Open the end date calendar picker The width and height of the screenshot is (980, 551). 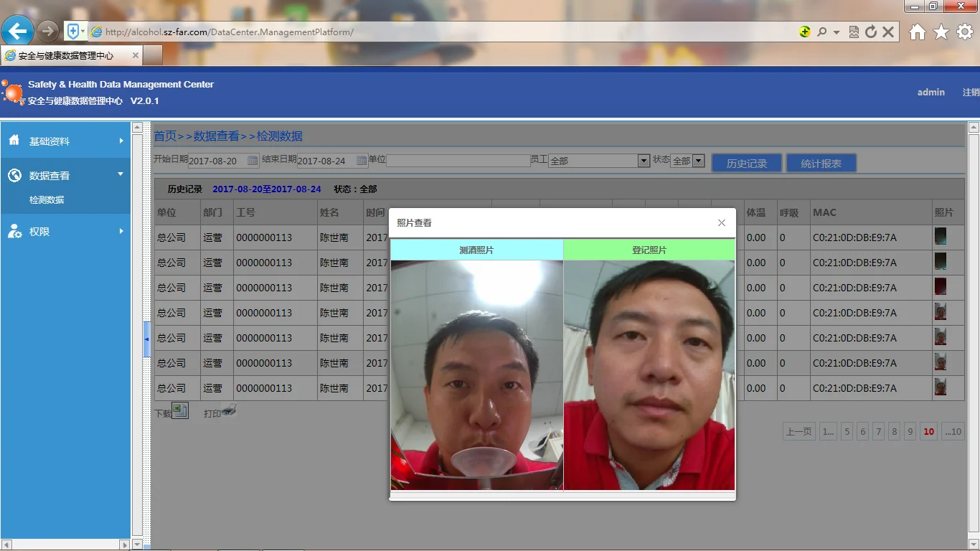(x=362, y=161)
